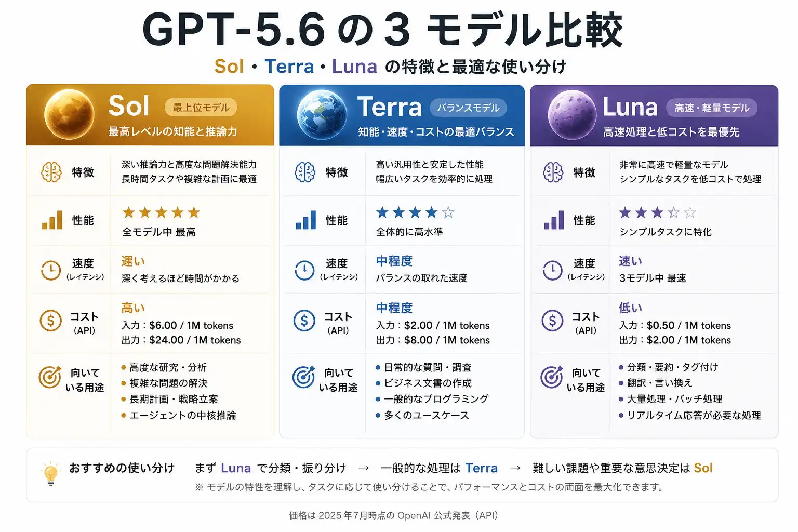Click the シンプルタスクに特化 text
The height and width of the screenshot is (532, 798).
coord(666,232)
